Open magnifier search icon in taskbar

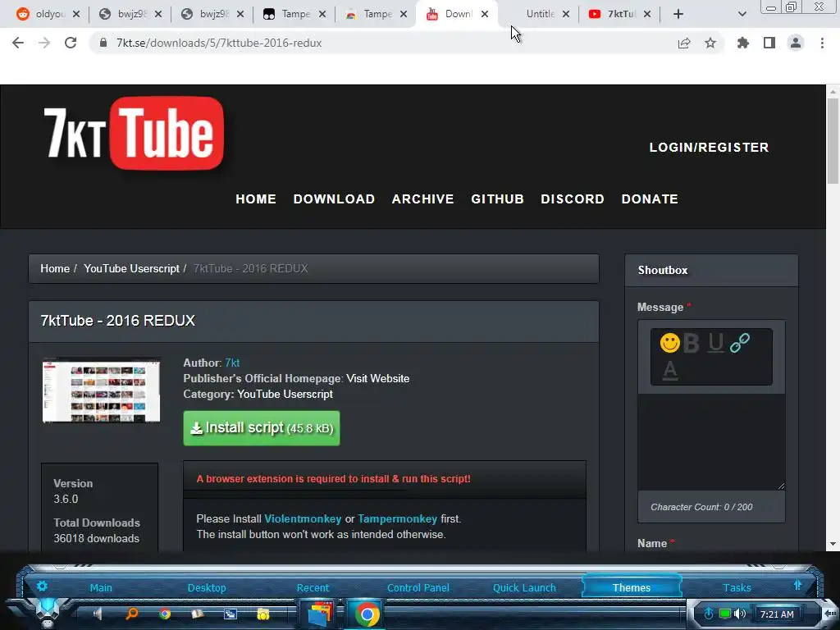pos(131,614)
